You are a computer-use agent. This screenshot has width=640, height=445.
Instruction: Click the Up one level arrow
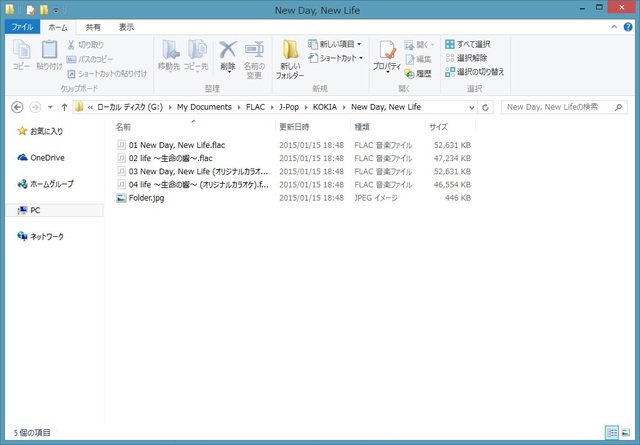tap(65, 106)
